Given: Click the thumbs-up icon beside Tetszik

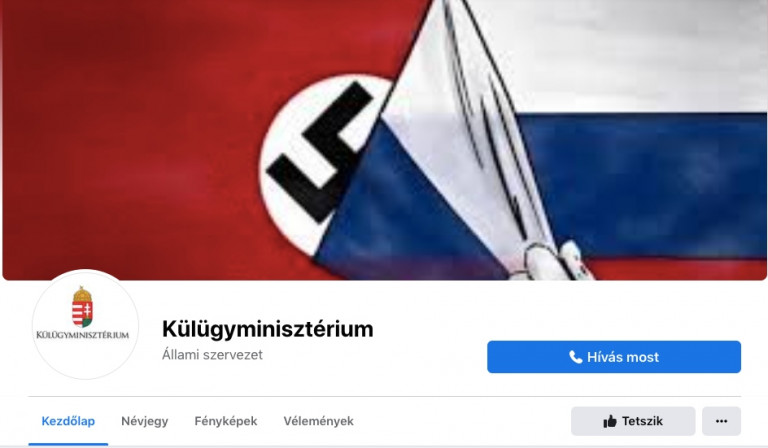Looking at the screenshot, I should [610, 421].
